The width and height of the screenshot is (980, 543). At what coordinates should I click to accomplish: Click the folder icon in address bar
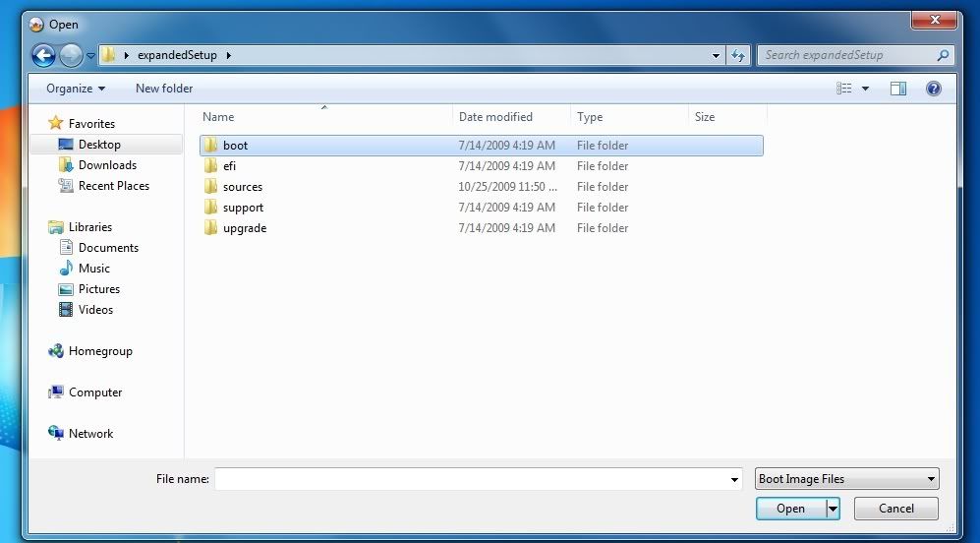point(109,55)
